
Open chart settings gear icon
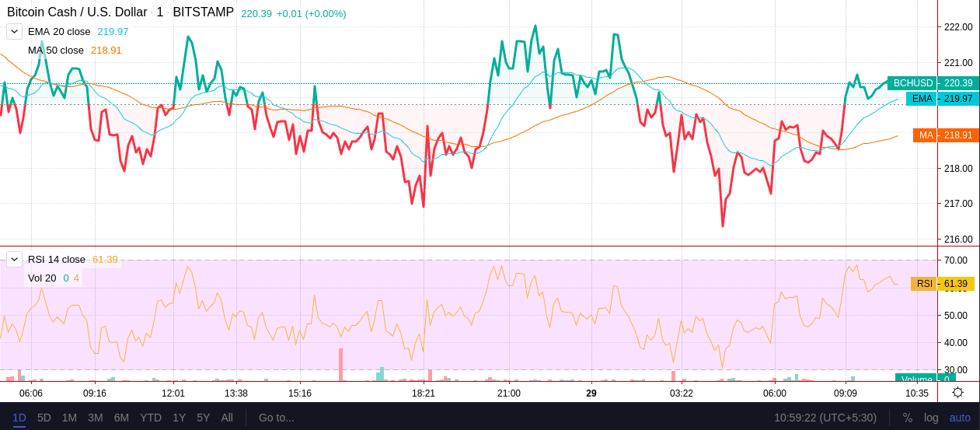click(958, 393)
